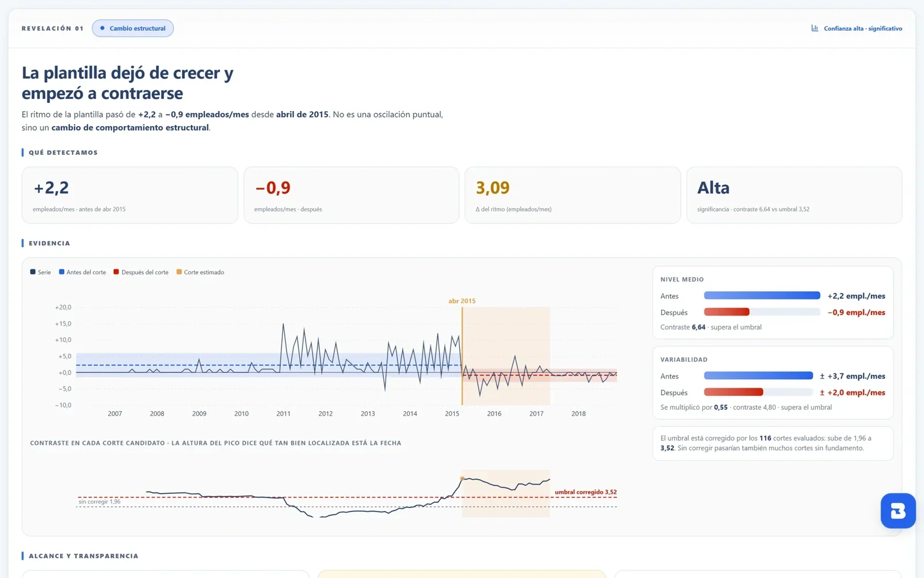Click the +20,0 label on the y-axis
Viewport: 924px width, 578px height.
tap(64, 307)
